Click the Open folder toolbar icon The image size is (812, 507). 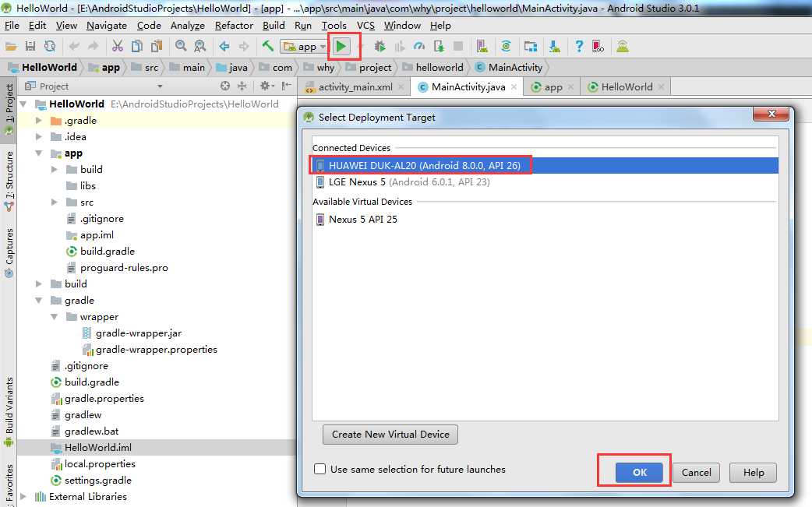click(11, 47)
